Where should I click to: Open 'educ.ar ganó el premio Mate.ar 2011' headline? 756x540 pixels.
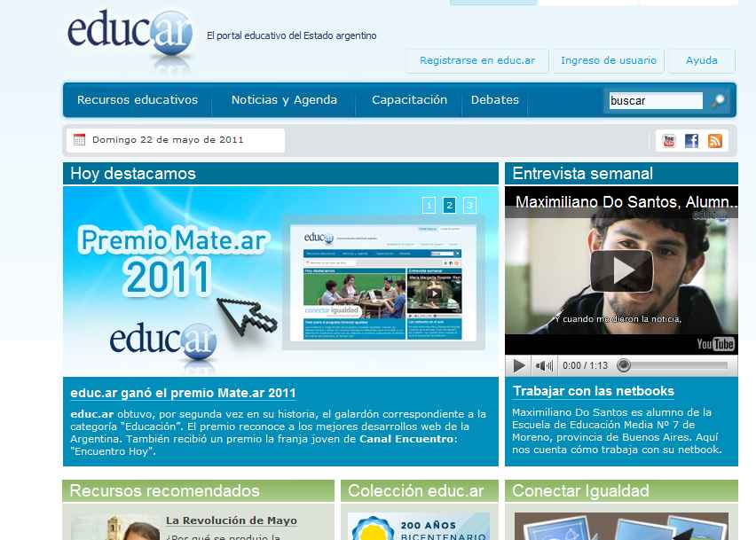[x=183, y=393]
